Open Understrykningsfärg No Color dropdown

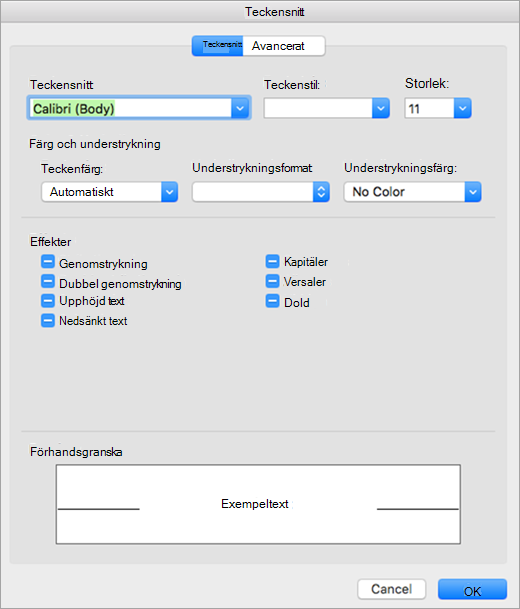click(x=412, y=192)
